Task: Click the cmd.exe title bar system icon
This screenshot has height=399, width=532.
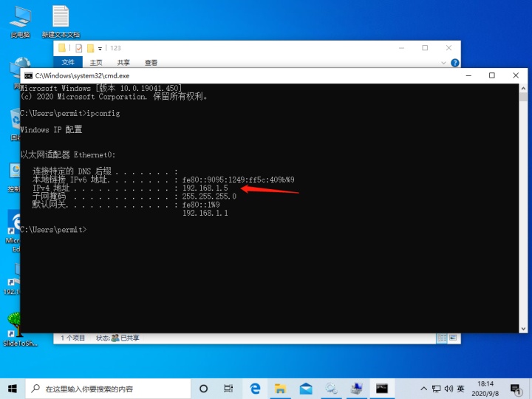Action: [29, 75]
